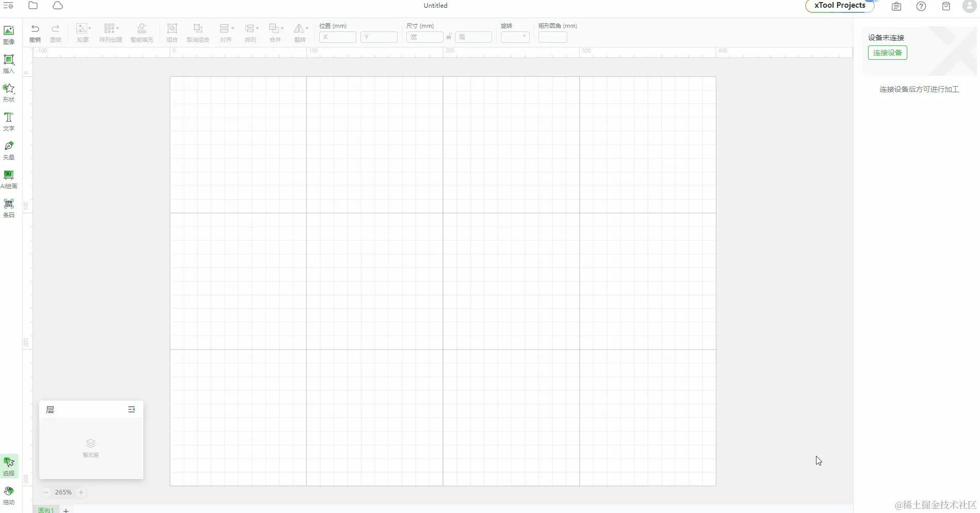Click the 组合 (Group) toolbar icon
The width and height of the screenshot is (980, 513).
point(172,32)
